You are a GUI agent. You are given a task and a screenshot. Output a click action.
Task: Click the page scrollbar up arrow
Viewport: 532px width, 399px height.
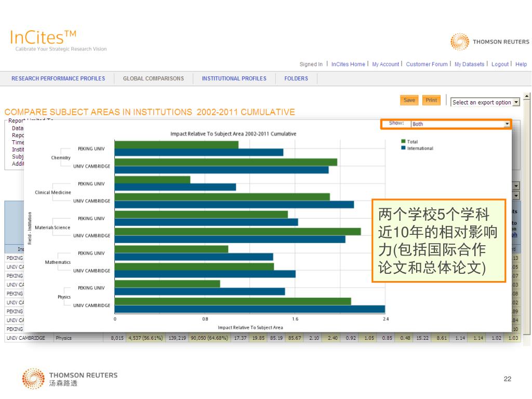[527, 96]
